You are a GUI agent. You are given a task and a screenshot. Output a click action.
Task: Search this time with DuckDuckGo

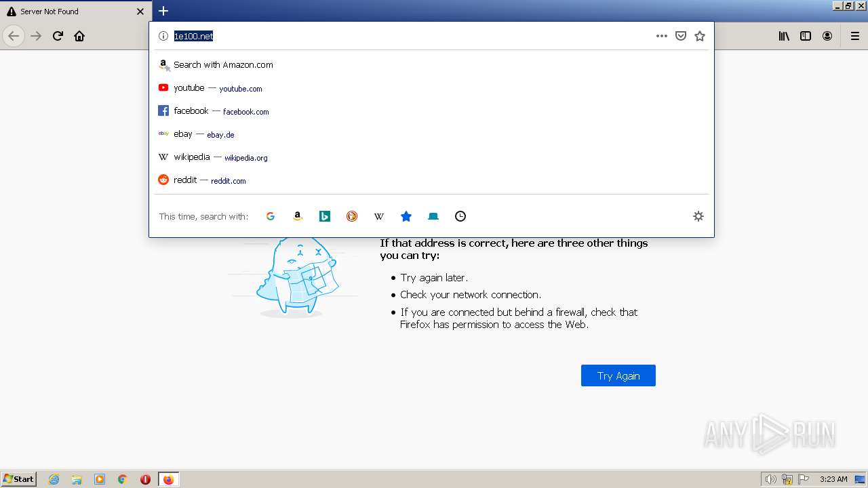[352, 216]
